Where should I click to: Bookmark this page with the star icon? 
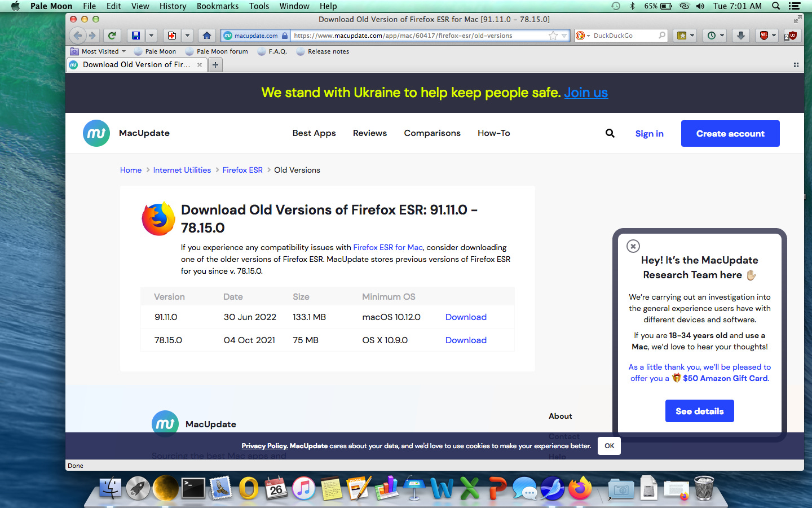(x=553, y=36)
